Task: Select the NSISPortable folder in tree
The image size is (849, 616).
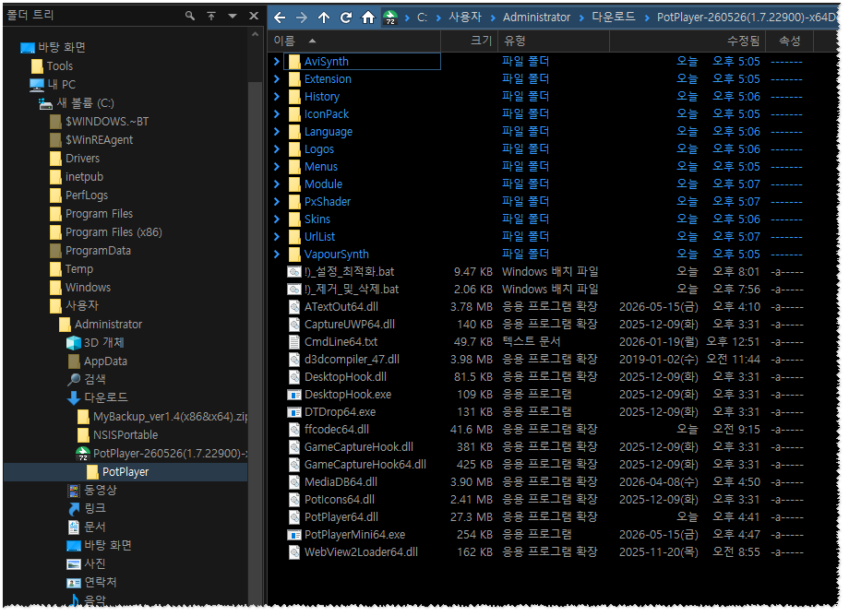Action: 126,435
